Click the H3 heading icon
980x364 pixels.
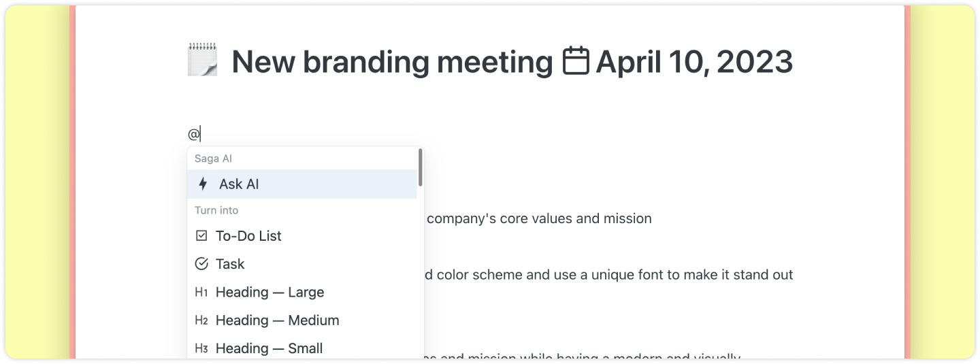pyautogui.click(x=201, y=348)
